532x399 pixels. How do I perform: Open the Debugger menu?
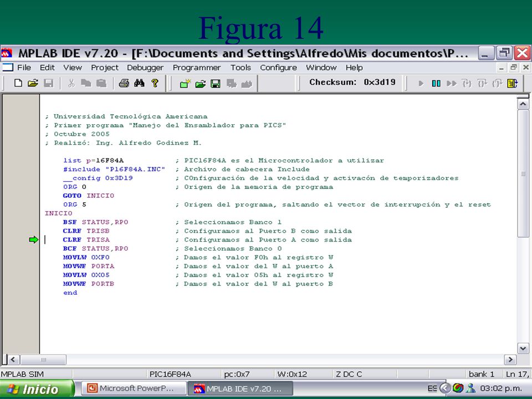point(145,68)
